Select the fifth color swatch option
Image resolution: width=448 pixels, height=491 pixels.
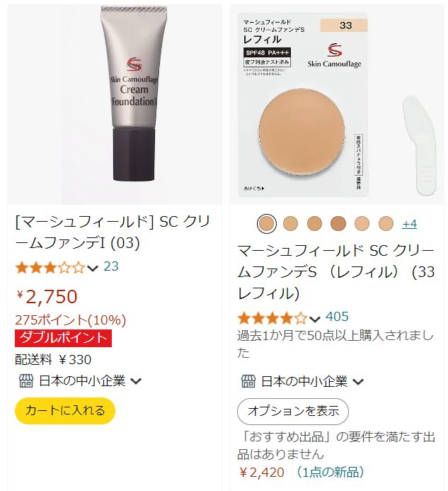362,224
